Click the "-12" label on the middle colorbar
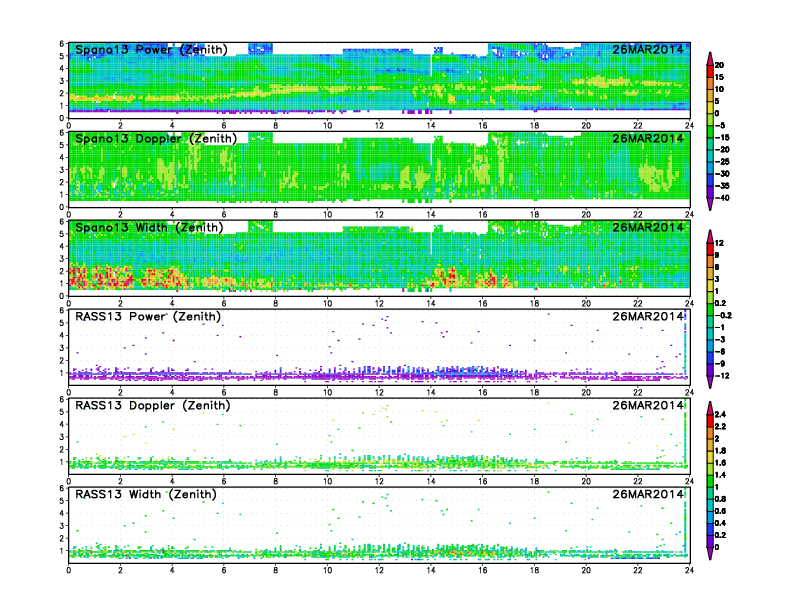 [722, 376]
